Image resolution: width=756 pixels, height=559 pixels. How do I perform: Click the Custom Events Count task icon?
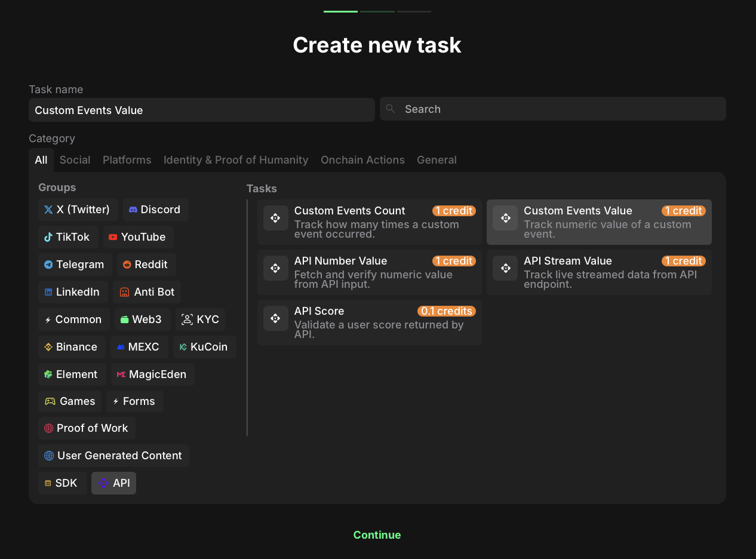275,218
